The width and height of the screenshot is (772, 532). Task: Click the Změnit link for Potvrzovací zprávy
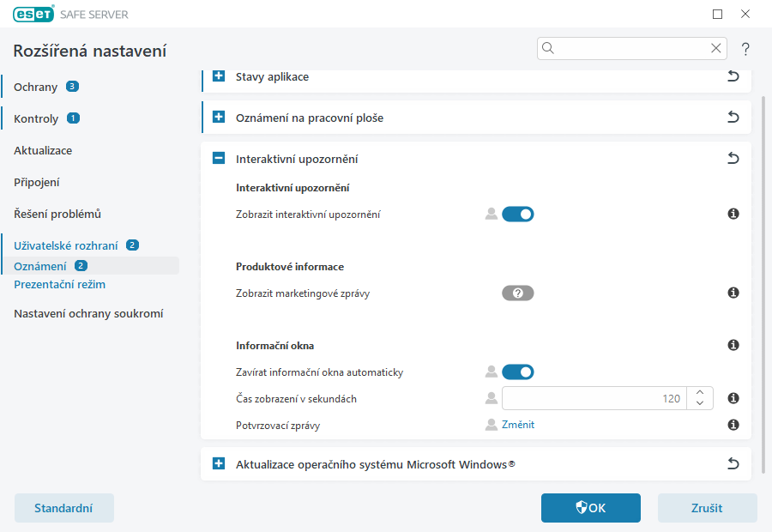coord(518,425)
